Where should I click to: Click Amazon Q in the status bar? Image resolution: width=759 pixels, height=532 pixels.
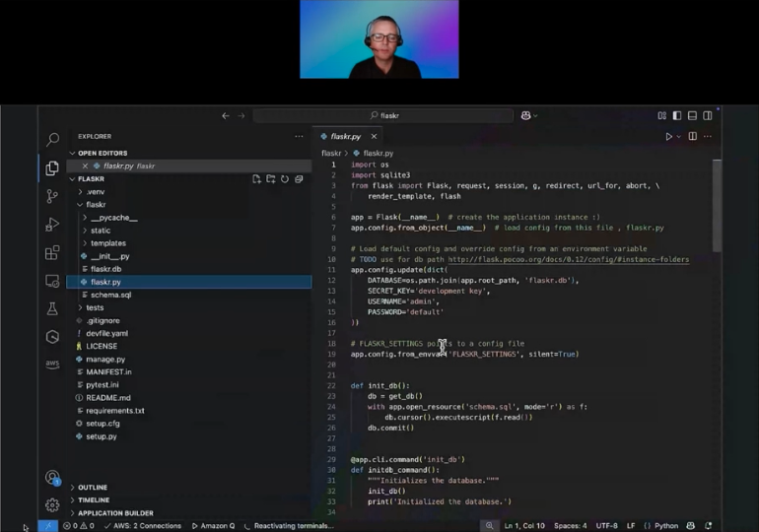(x=213, y=526)
